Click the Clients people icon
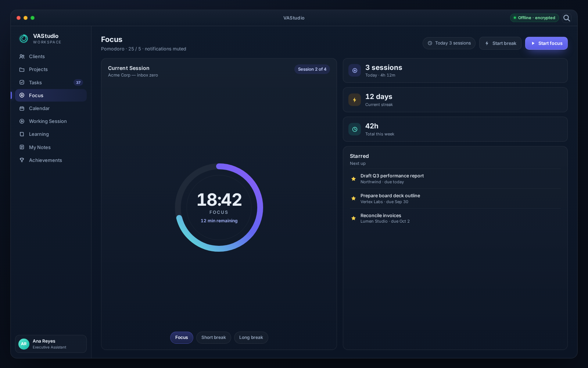 [x=22, y=57]
